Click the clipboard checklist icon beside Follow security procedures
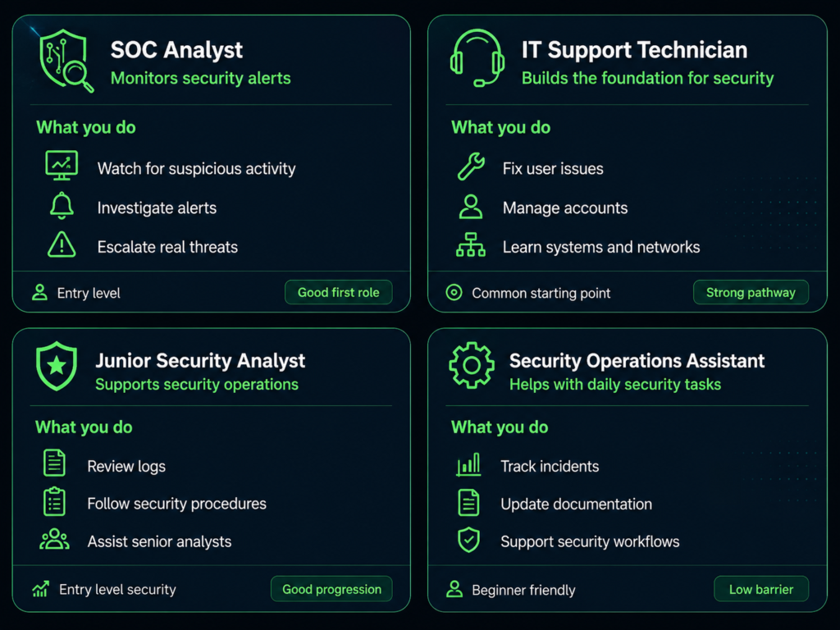The height and width of the screenshot is (630, 840). 54,502
